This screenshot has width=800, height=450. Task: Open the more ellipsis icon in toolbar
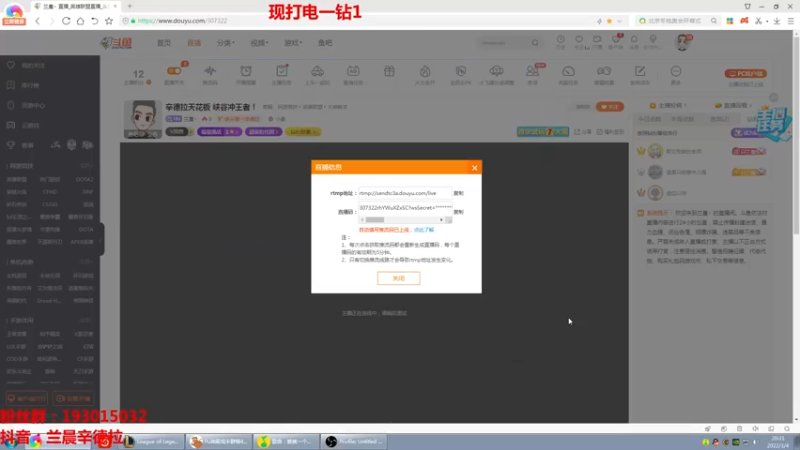tap(676, 73)
